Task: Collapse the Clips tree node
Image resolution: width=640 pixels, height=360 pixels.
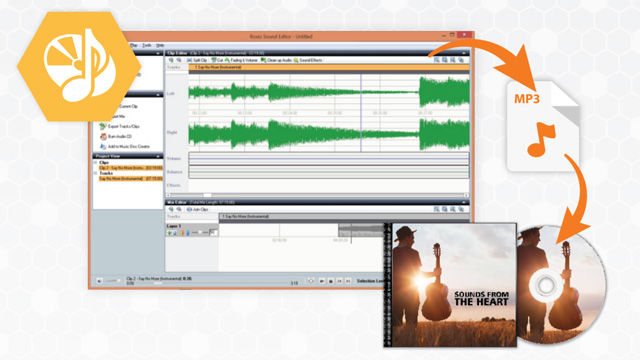Action: (x=96, y=162)
